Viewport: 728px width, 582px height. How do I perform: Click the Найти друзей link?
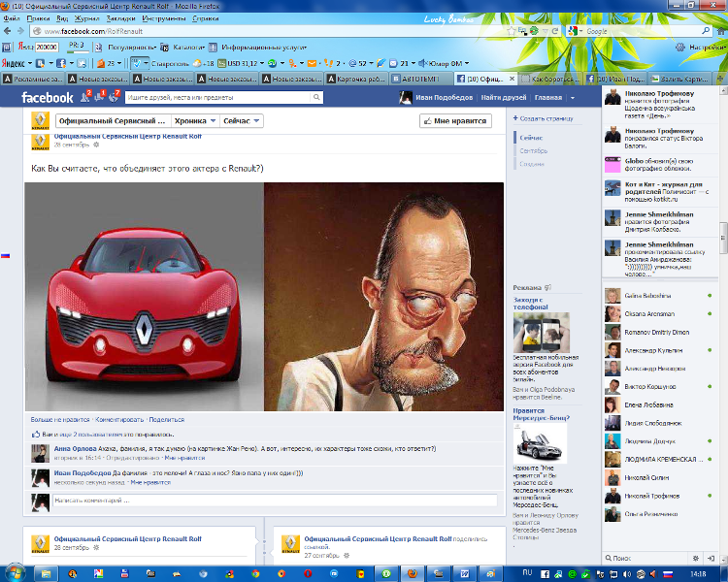[x=503, y=97]
